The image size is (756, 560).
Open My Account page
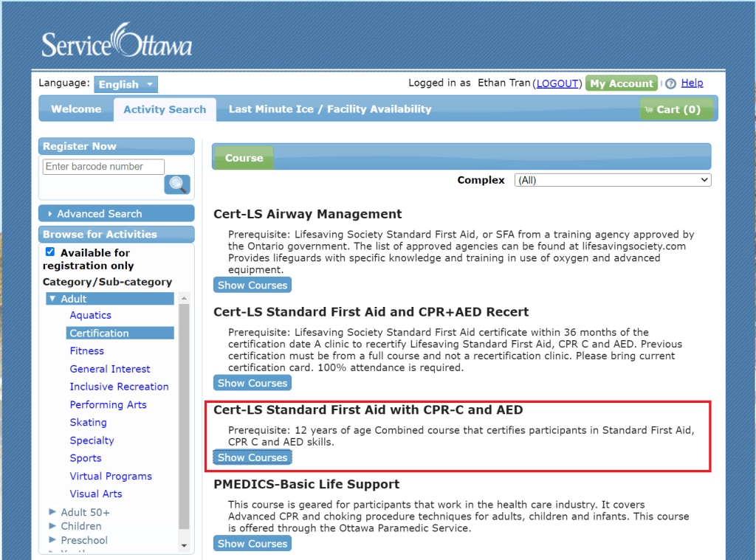point(621,83)
